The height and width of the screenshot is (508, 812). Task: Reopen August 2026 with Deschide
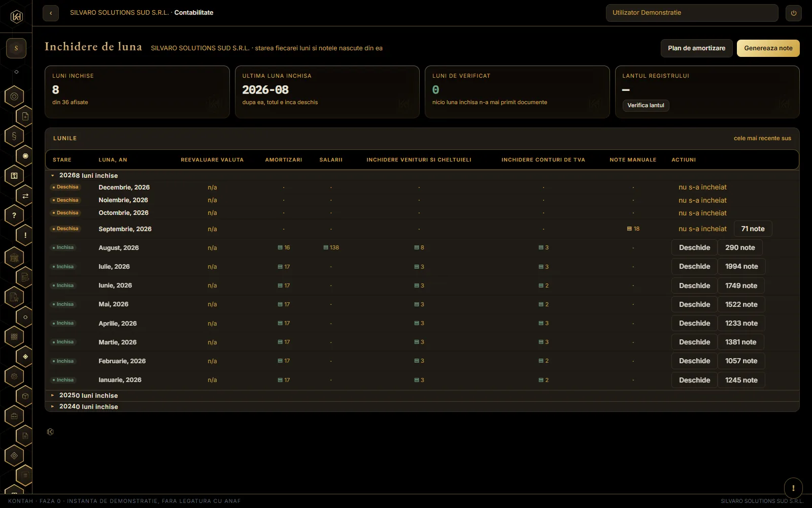click(694, 247)
